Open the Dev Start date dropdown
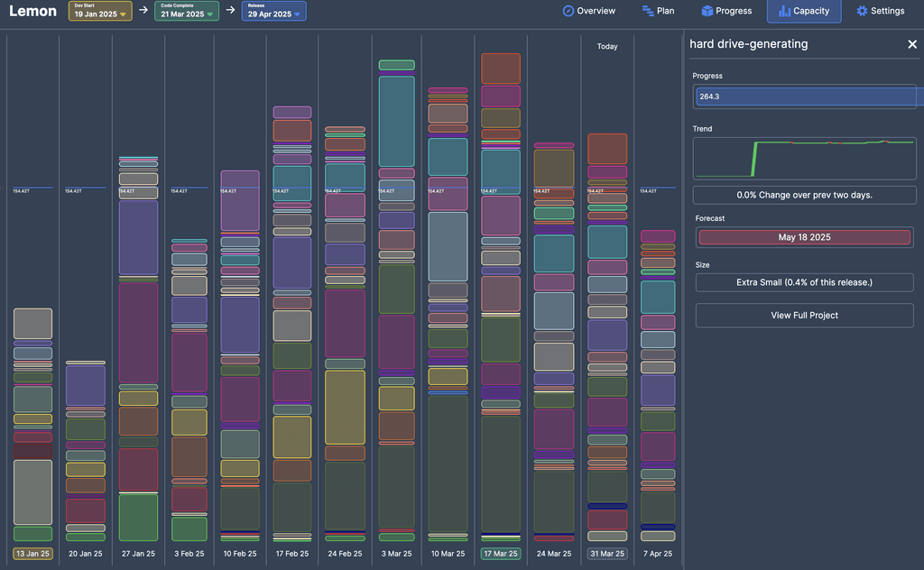 tap(122, 15)
